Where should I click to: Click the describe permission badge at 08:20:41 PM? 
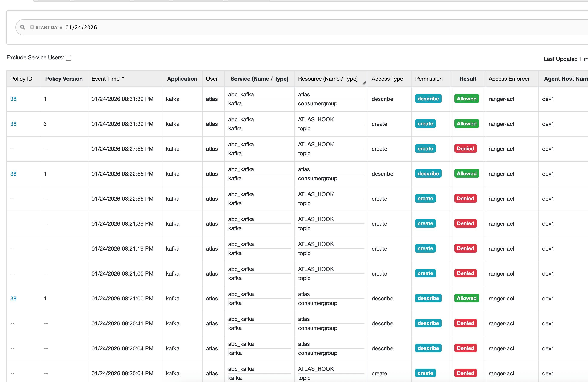[428, 323]
